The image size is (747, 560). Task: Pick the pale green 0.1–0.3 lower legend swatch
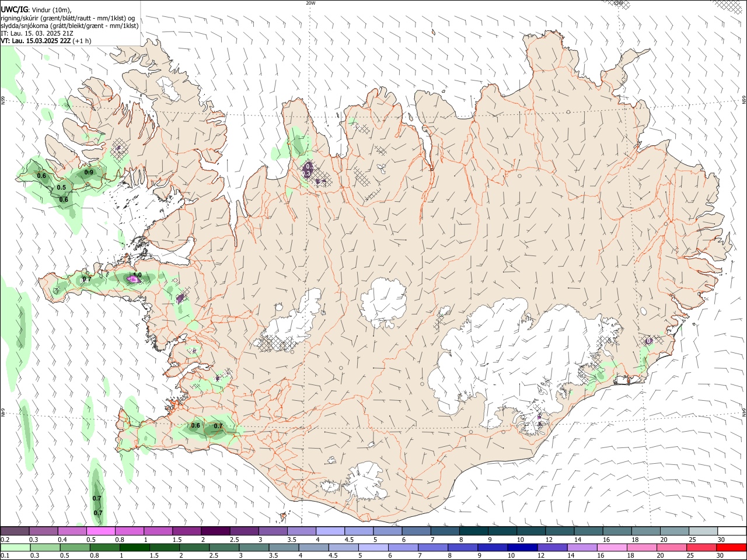coord(15,547)
